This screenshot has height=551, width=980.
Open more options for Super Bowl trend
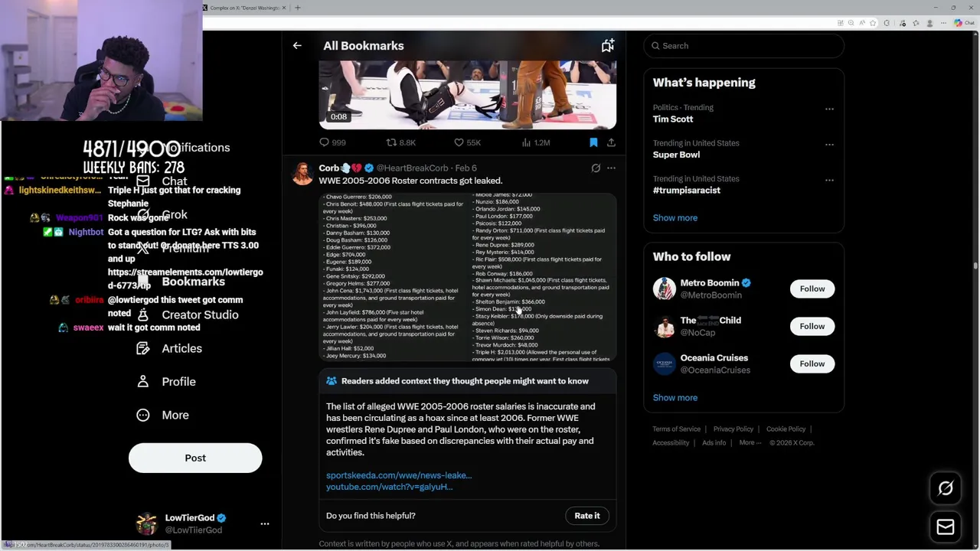click(x=829, y=144)
